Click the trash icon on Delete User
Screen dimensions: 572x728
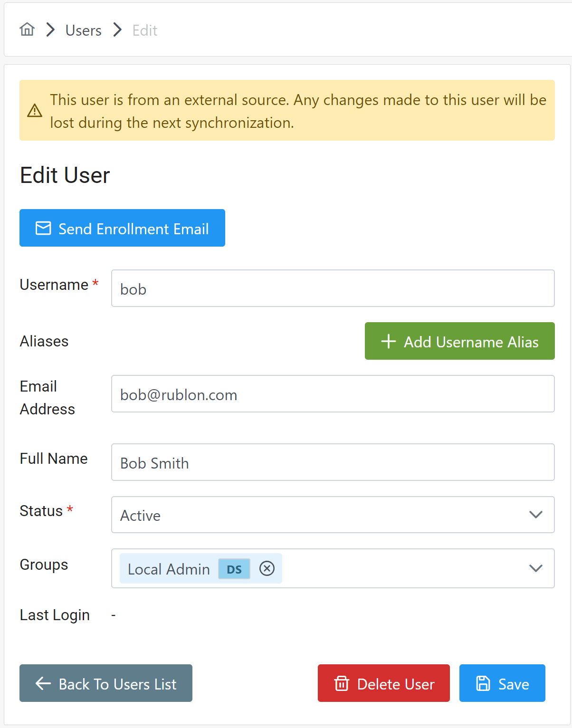[x=342, y=683]
